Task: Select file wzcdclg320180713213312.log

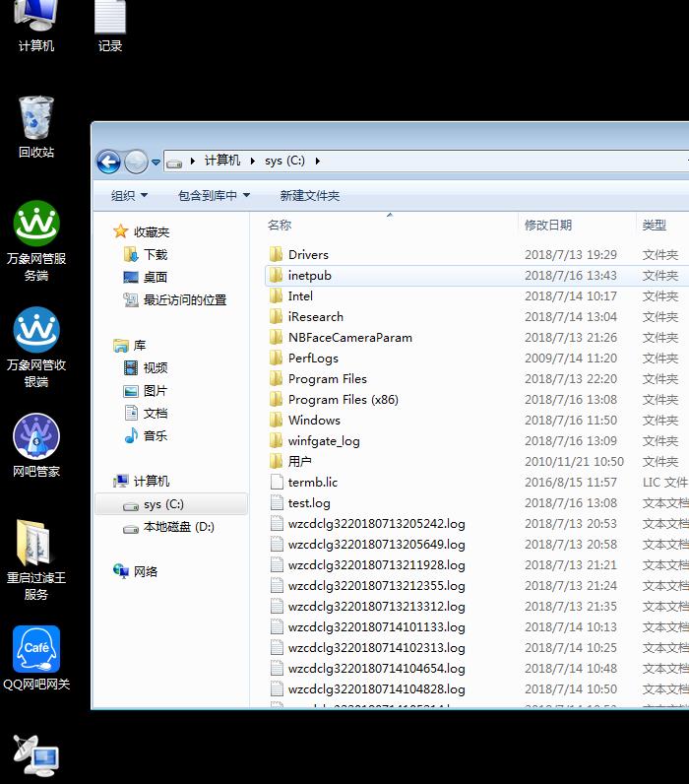Action: (x=376, y=606)
